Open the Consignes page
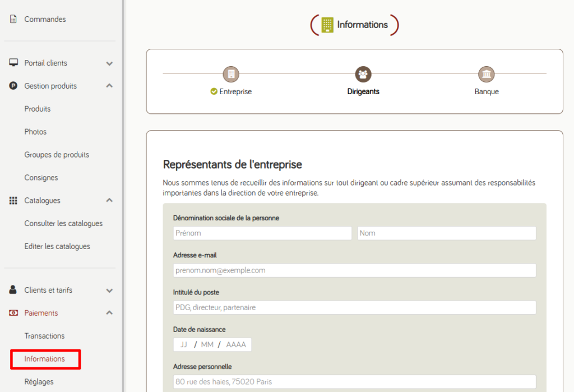Screen dimensions: 574x392 [x=41, y=178]
